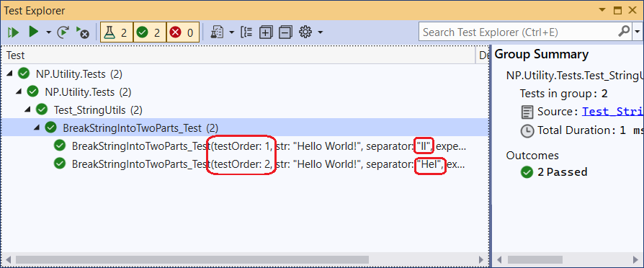
Task: Select the top NP.Utility.Tests (2) row
Action: 245,74
